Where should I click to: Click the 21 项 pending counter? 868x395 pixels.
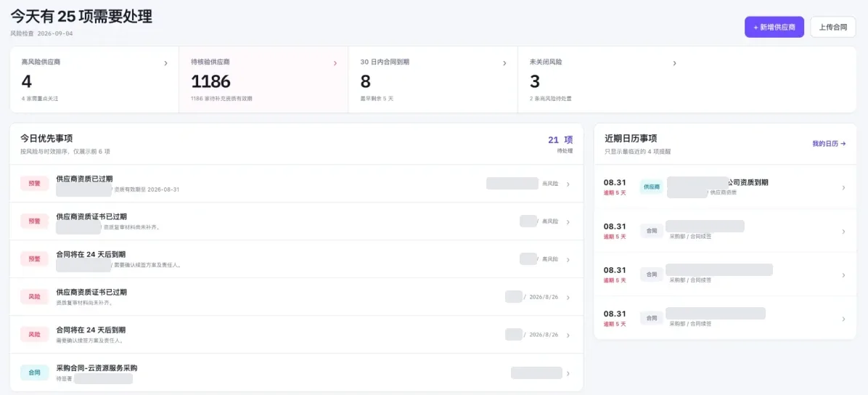point(560,139)
